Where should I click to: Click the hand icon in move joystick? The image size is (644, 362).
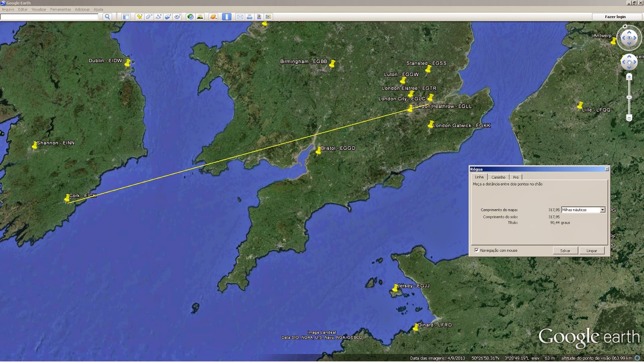629,62
